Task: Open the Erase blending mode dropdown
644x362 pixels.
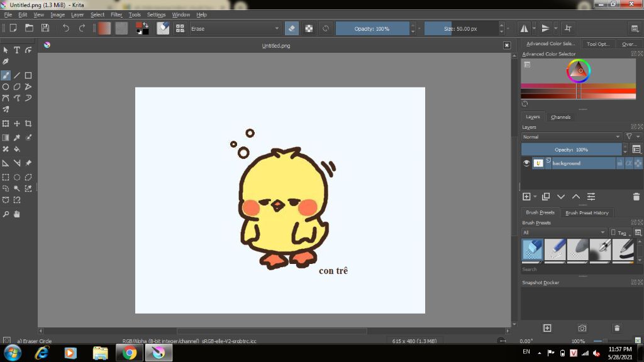Action: tap(235, 28)
